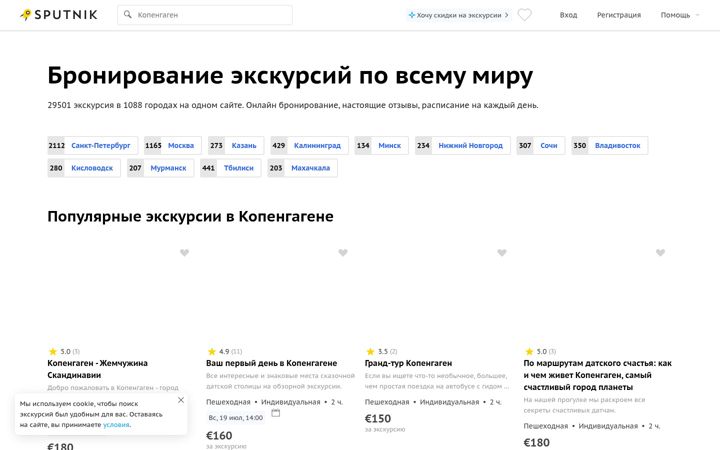Select Минск city tag
The width and height of the screenshot is (720, 450).
tap(382, 145)
